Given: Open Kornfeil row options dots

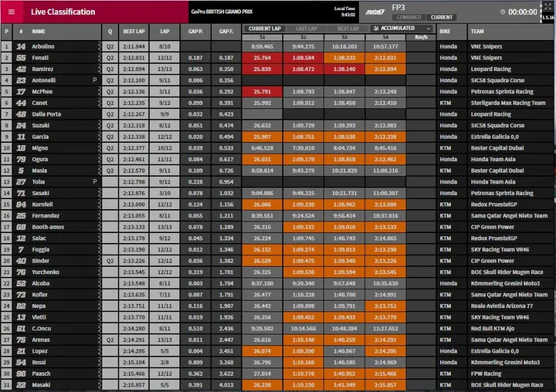Looking at the screenshot, I should [x=99, y=204].
